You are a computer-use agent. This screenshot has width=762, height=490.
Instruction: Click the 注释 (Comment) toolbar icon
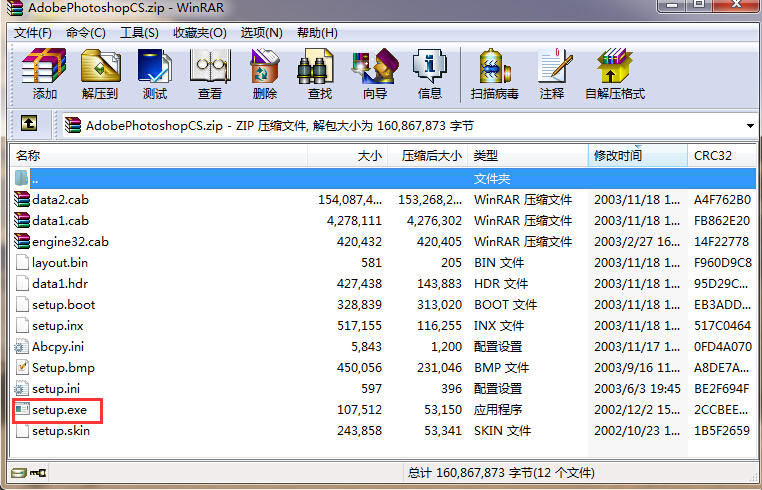[554, 66]
